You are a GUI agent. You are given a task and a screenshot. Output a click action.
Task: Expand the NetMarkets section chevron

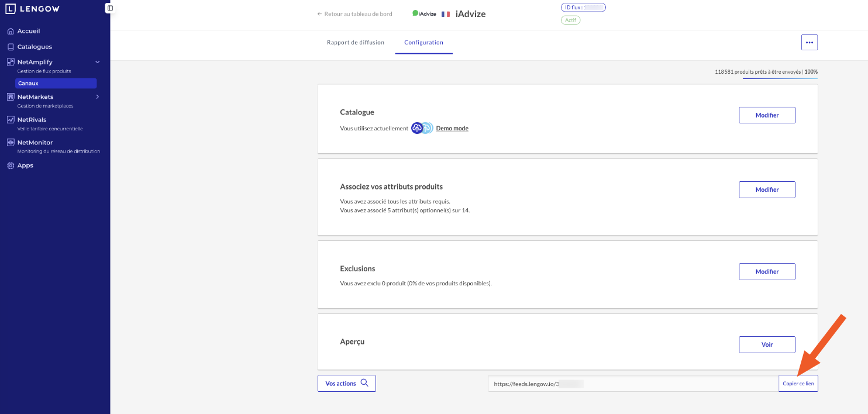[x=98, y=96]
